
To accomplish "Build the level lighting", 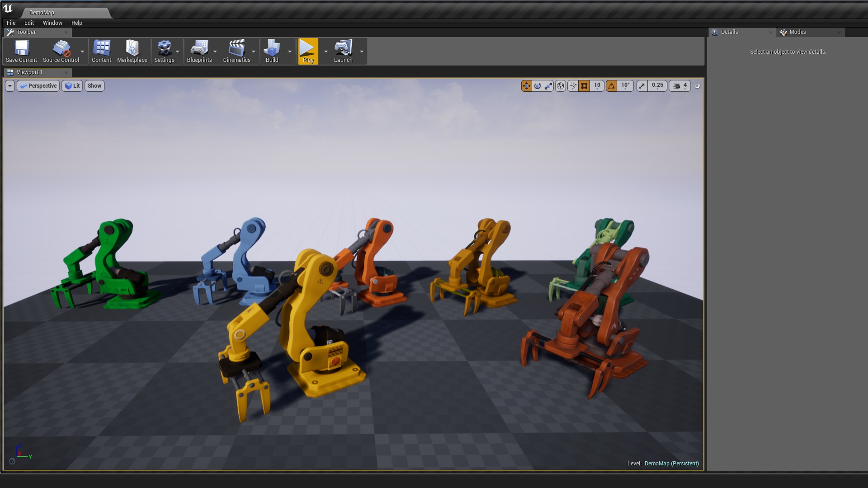I will pyautogui.click(x=272, y=51).
